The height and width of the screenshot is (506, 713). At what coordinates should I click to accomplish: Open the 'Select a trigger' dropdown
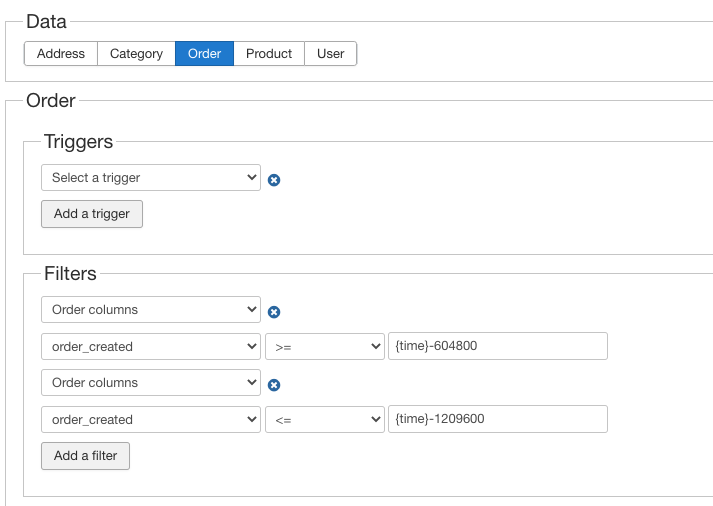tap(151, 178)
